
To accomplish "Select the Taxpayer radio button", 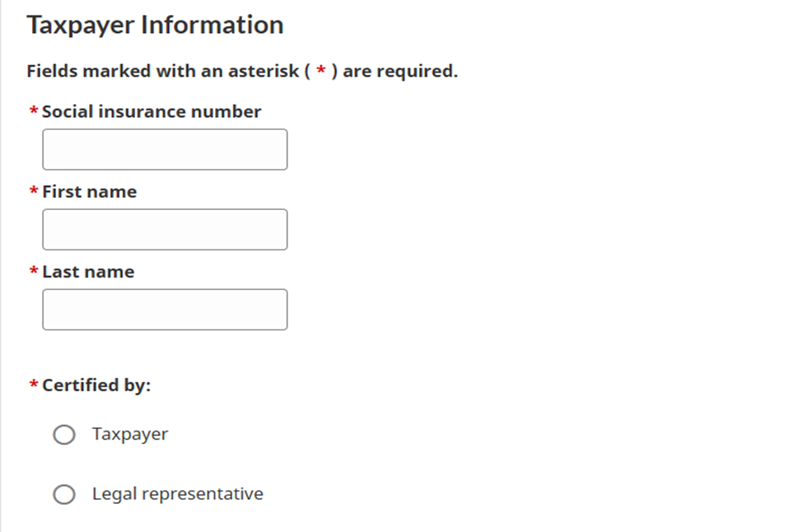I will (64, 435).
